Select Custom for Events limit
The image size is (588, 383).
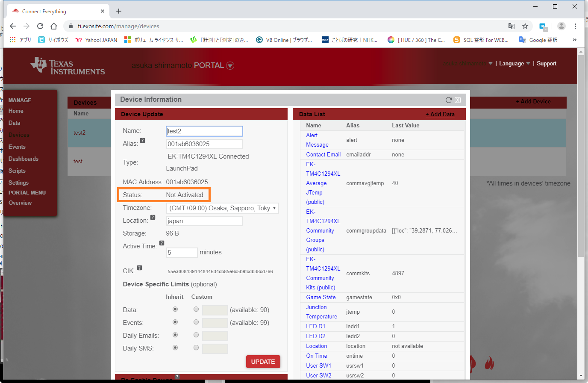tap(196, 322)
